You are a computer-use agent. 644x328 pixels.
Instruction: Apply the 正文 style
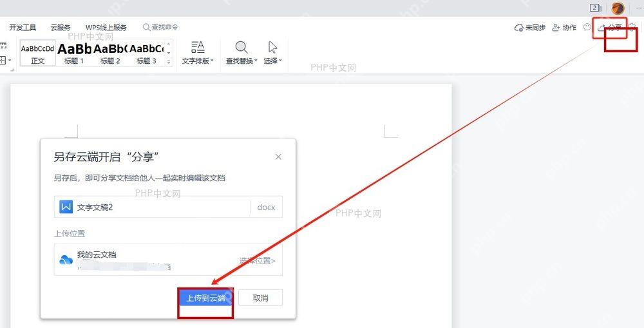pyautogui.click(x=37, y=53)
